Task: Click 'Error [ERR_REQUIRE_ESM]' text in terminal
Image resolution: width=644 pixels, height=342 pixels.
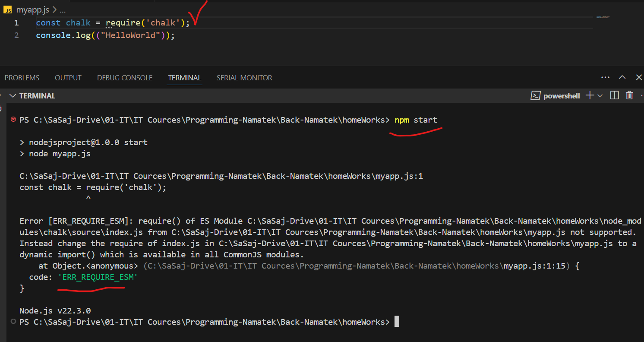Action: click(77, 221)
